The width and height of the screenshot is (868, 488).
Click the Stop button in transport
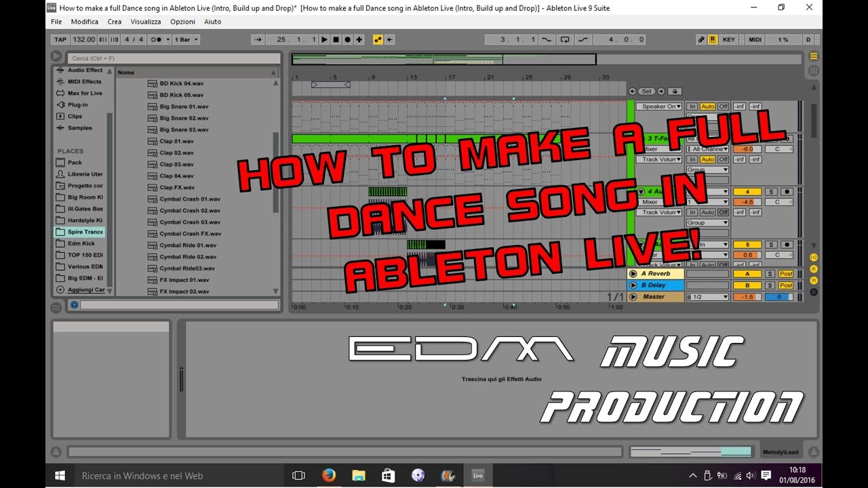tap(336, 39)
